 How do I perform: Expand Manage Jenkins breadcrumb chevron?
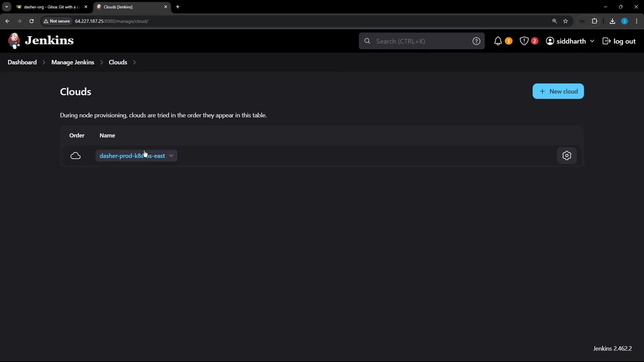point(101,62)
